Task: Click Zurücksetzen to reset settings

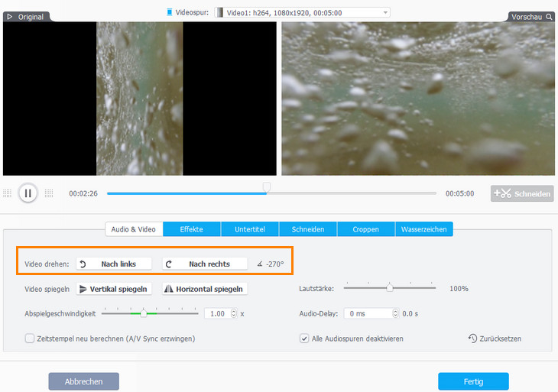Action: pos(495,339)
